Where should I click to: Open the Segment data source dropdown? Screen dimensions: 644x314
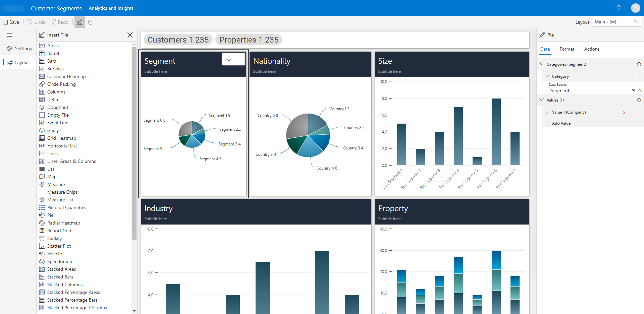[633, 90]
